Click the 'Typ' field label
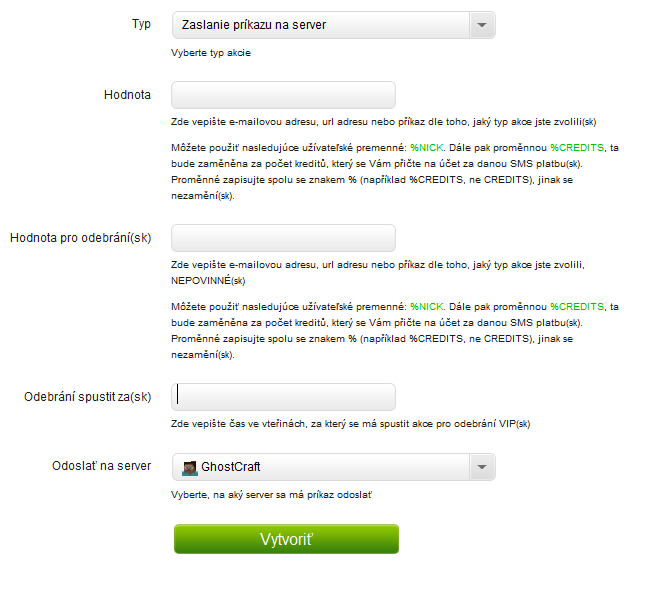646x590 pixels. (141, 23)
